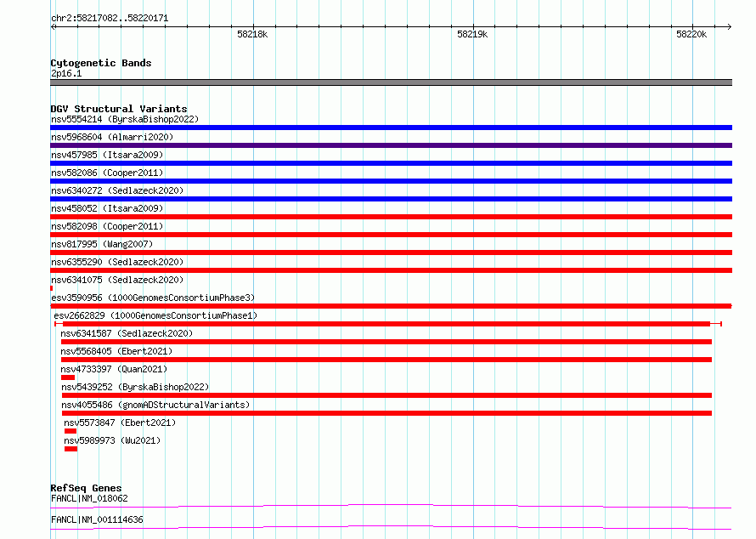Screen dimensions: 756x539
Task: Open variant nsv4733397 (Quan2021) label
Action: 114,369
